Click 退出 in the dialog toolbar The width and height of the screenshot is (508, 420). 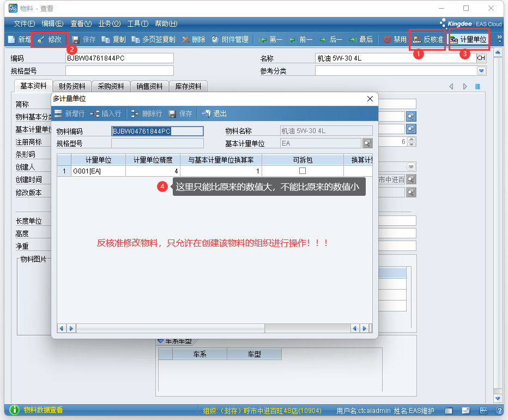click(x=214, y=113)
